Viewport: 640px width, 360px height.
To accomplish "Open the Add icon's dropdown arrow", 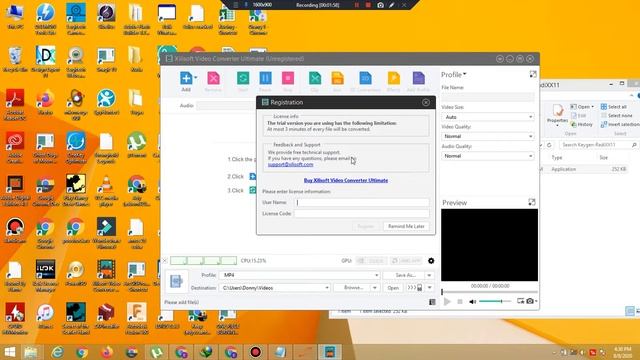I will point(196,78).
